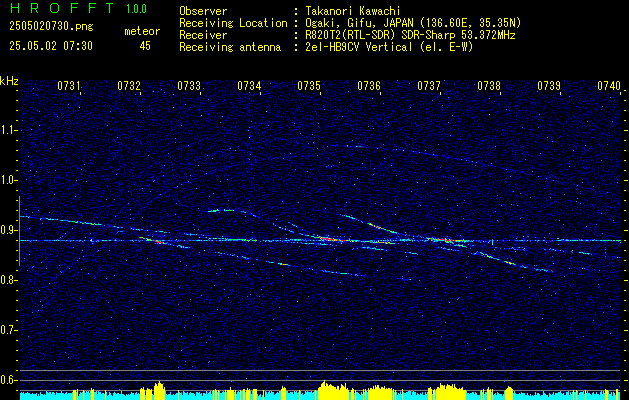This screenshot has height=400, width=629.
Task: Click time marker 0736
Action: [369, 85]
